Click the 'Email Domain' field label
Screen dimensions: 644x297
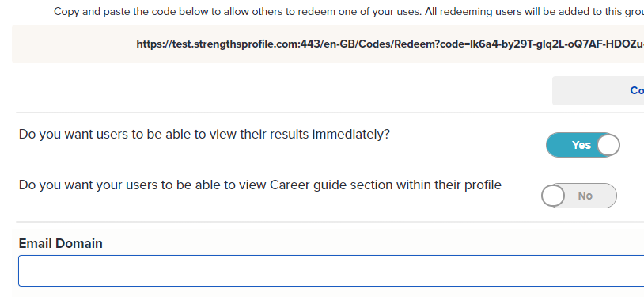click(61, 243)
